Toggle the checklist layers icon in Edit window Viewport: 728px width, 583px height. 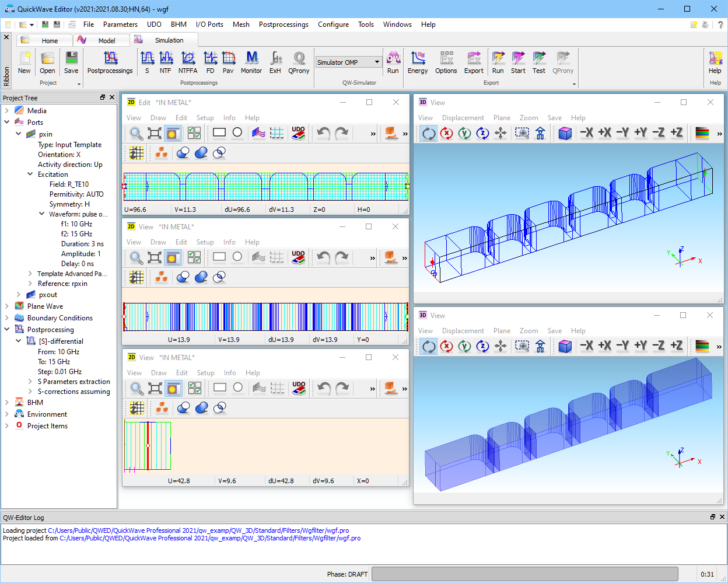click(x=194, y=133)
